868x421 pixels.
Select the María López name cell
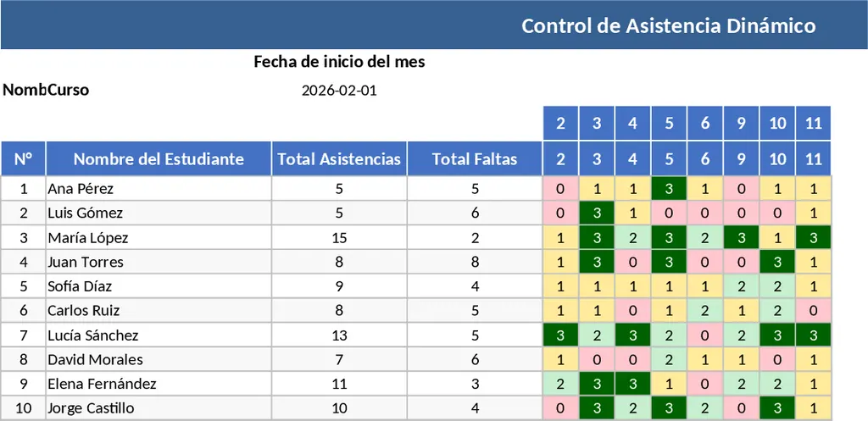tap(88, 238)
